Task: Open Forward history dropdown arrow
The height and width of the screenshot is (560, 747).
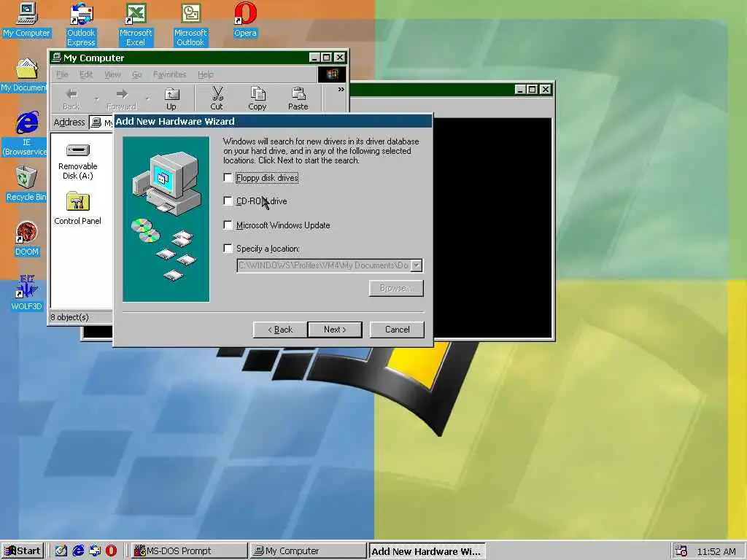Action: click(147, 99)
